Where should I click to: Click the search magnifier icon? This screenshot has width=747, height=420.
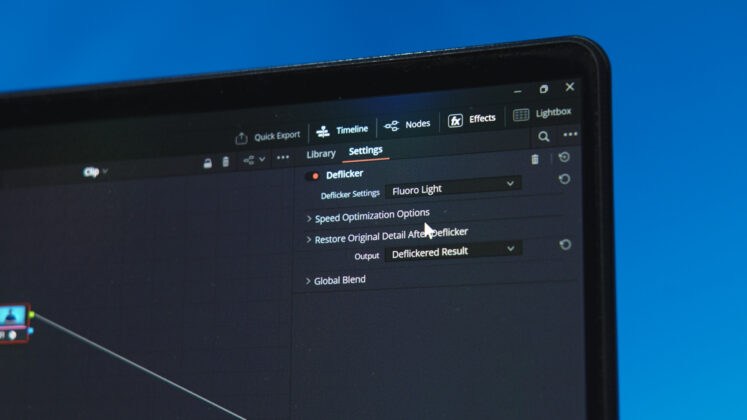544,137
